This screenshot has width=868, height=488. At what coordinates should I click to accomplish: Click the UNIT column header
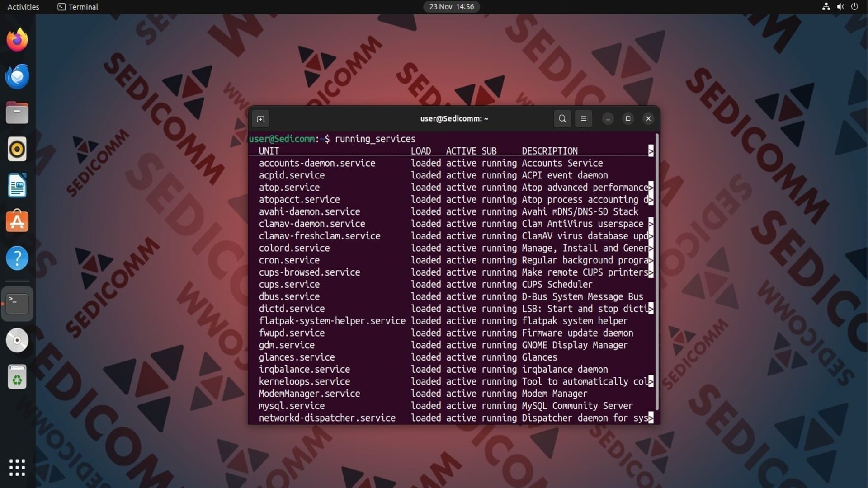[x=269, y=151]
